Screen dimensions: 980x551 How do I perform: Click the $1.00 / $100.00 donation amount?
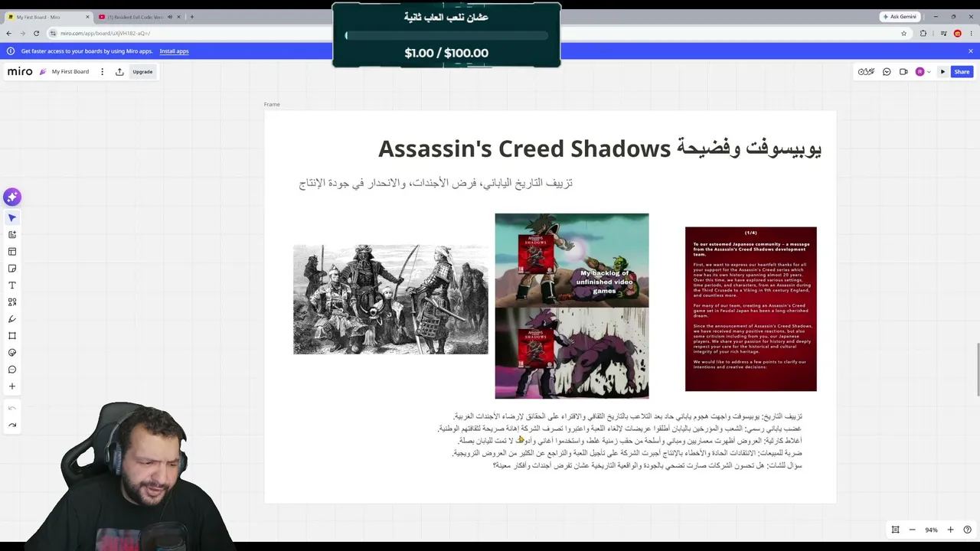click(x=446, y=53)
